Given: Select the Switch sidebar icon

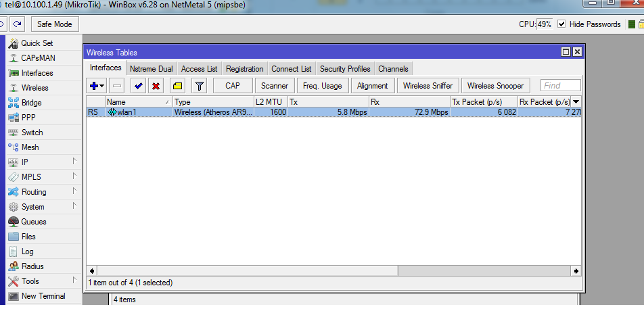Looking at the screenshot, I should point(14,133).
